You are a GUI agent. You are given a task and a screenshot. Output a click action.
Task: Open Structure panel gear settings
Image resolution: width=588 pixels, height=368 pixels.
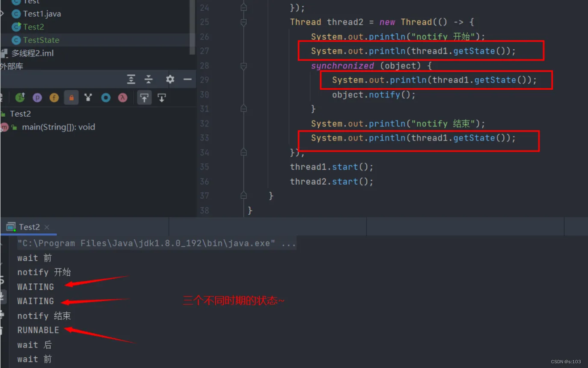click(170, 79)
